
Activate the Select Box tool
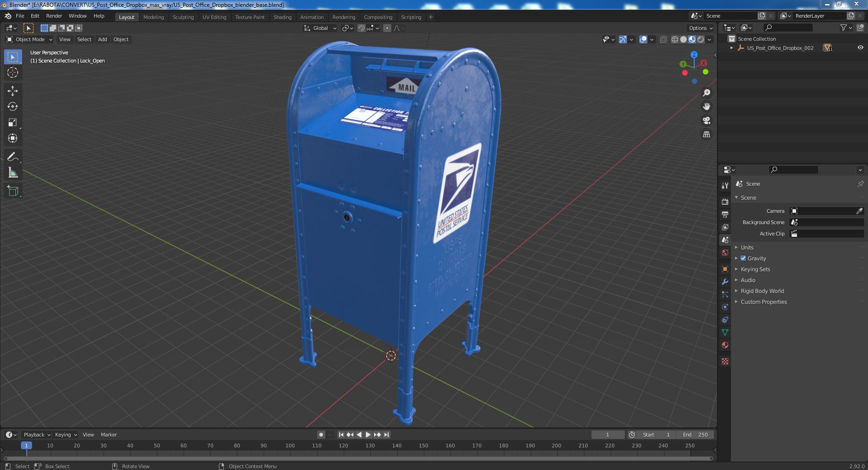pos(13,57)
